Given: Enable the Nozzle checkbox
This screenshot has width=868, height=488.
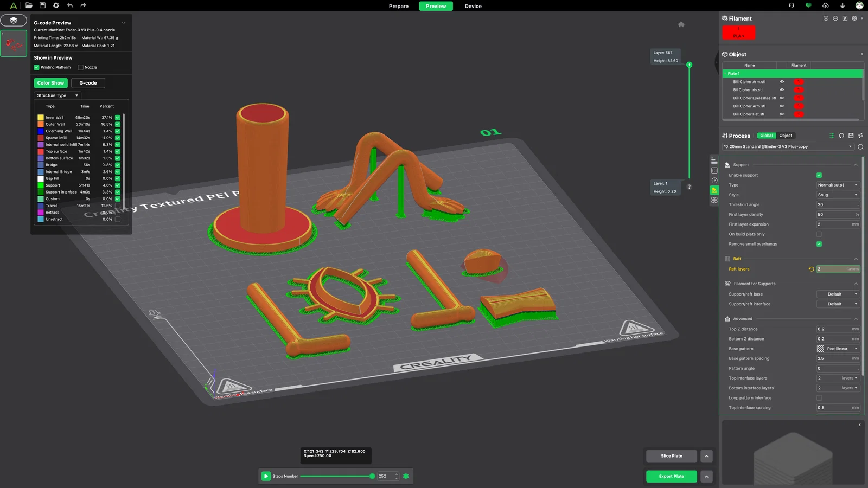Looking at the screenshot, I should [81, 68].
